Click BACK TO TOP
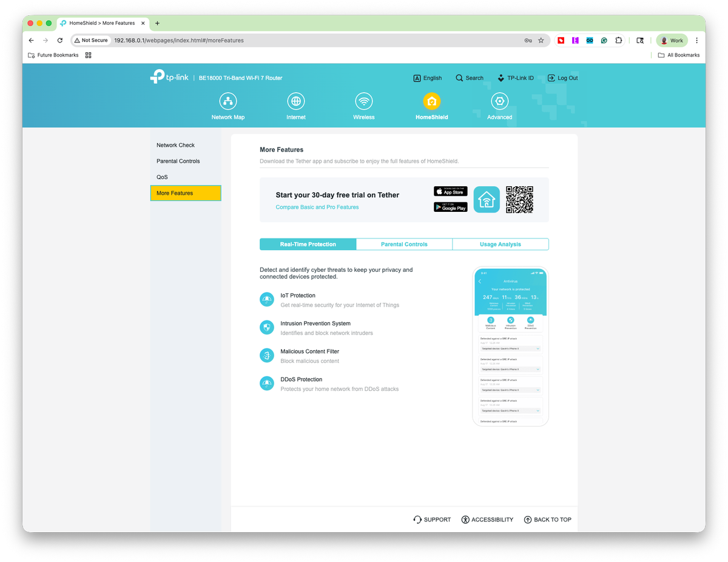The image size is (728, 562). 548,520
